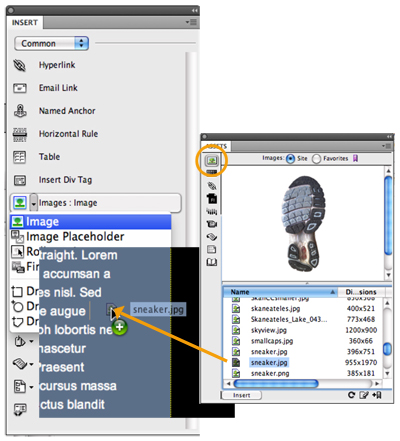Image resolution: width=400 pixels, height=441 pixels.
Task: Click the Edit asset pencil icon
Action: tap(364, 395)
